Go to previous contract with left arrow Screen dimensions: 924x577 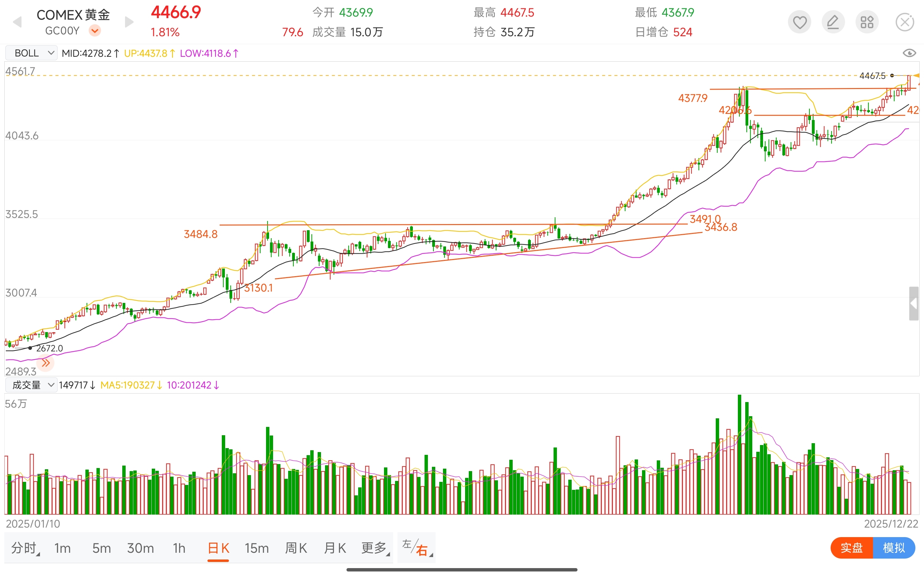[x=17, y=22]
